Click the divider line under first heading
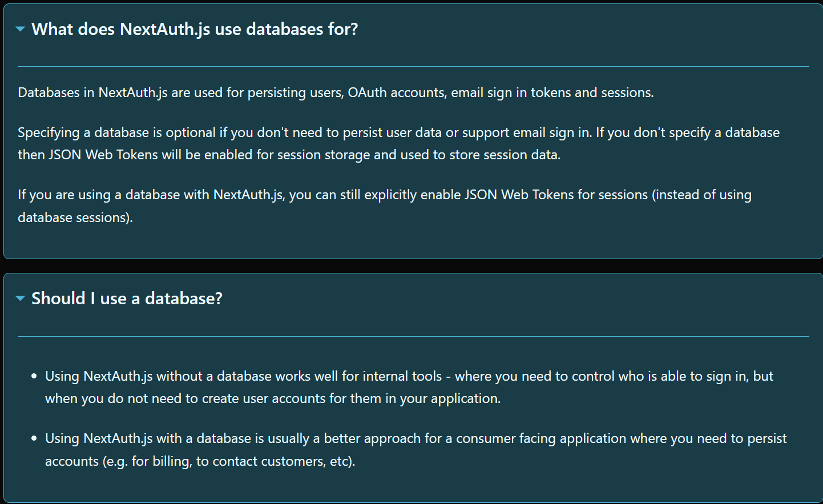Image resolution: width=823 pixels, height=504 pixels. [413, 67]
